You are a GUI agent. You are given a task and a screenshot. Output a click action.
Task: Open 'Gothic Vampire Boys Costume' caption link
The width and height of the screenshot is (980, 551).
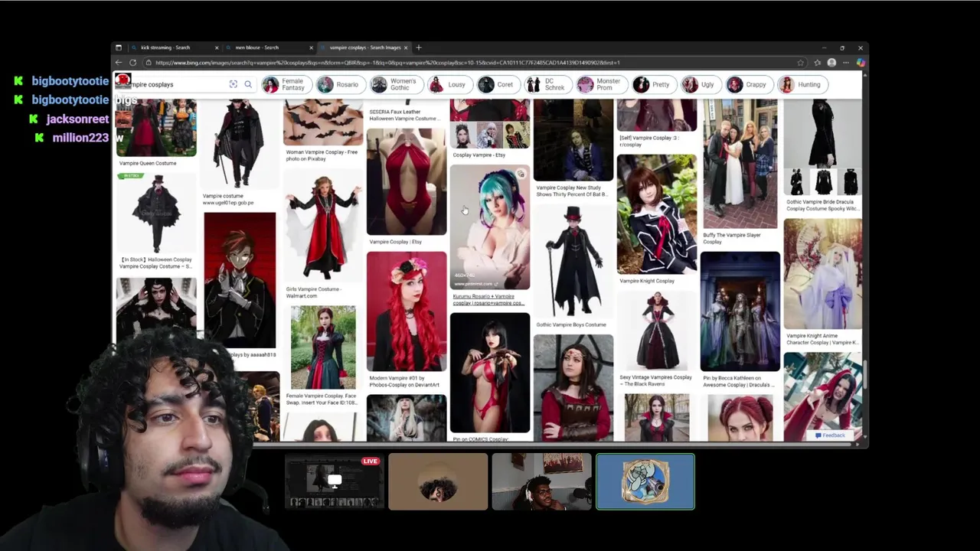point(571,324)
